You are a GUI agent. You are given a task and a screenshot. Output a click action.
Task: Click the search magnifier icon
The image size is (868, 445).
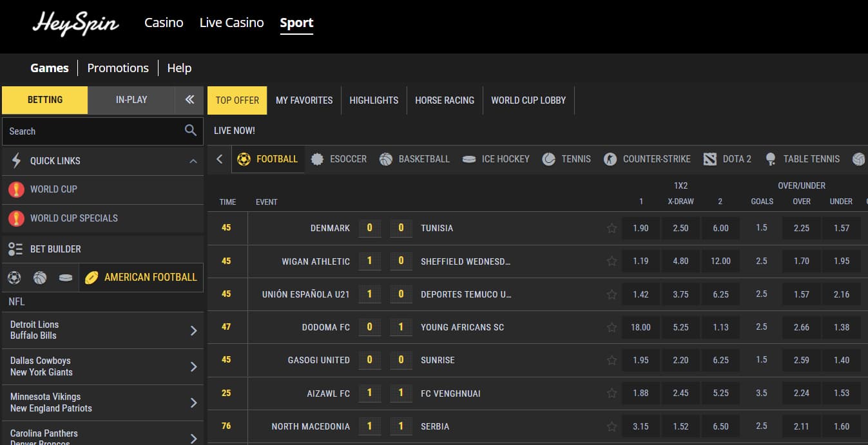190,131
